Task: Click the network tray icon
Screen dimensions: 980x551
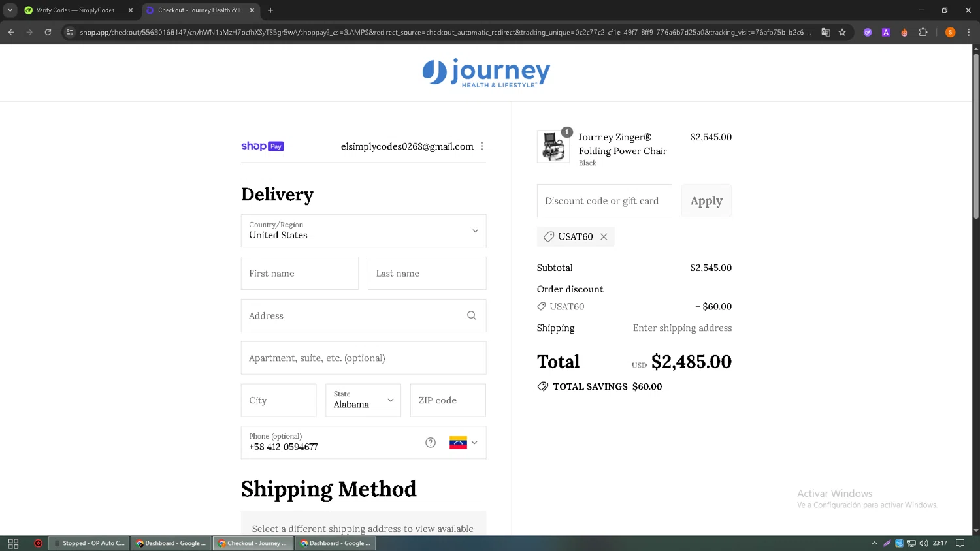Action: [x=911, y=543]
